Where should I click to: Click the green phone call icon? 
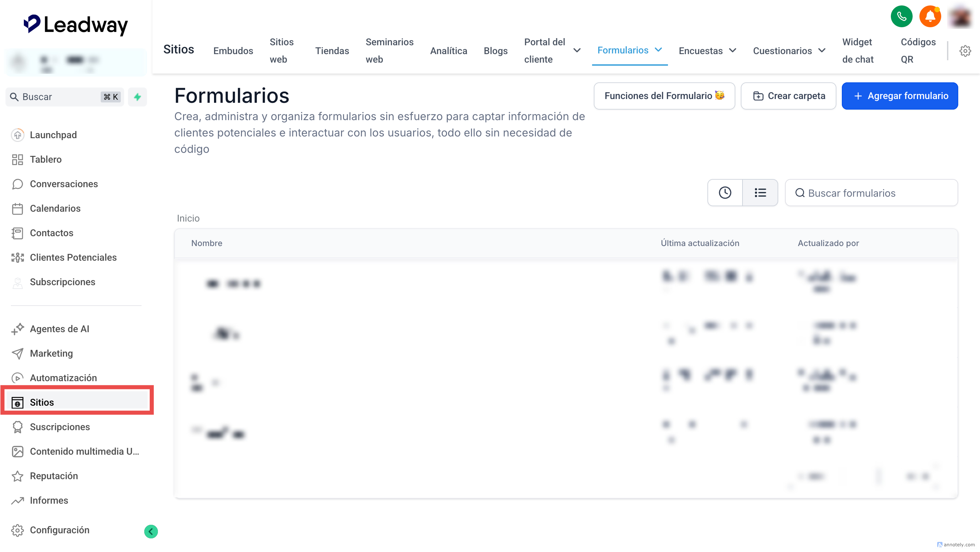point(901,16)
